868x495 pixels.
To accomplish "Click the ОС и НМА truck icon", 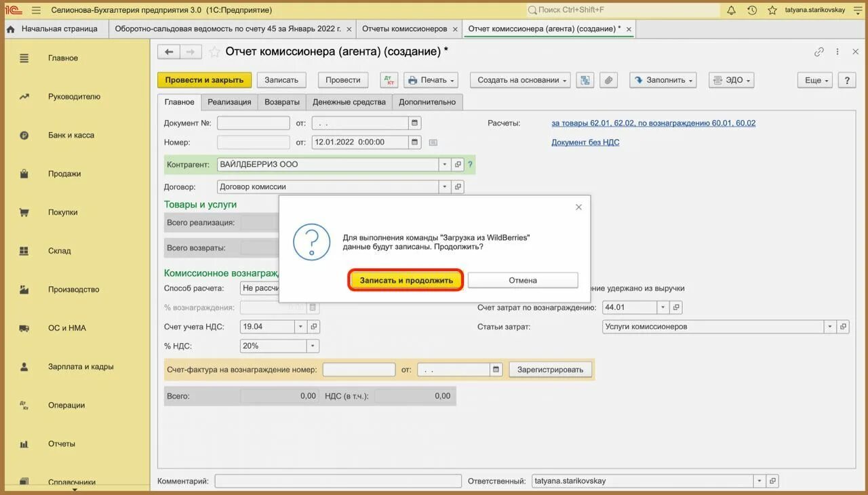I will coord(24,328).
